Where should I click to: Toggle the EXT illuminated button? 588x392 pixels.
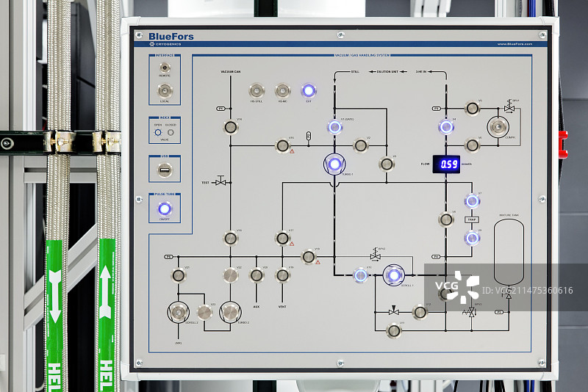click(x=309, y=91)
